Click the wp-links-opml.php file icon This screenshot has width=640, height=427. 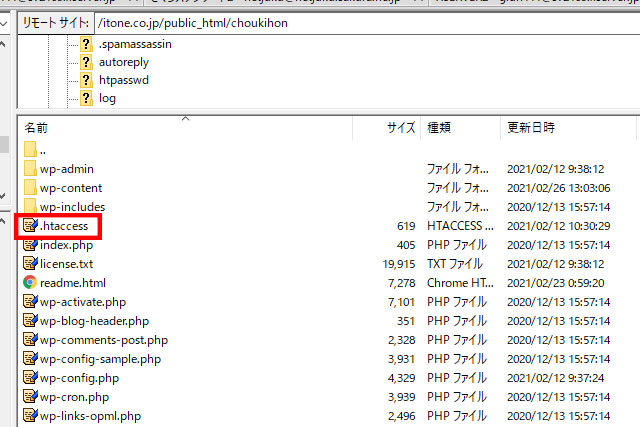(30, 416)
